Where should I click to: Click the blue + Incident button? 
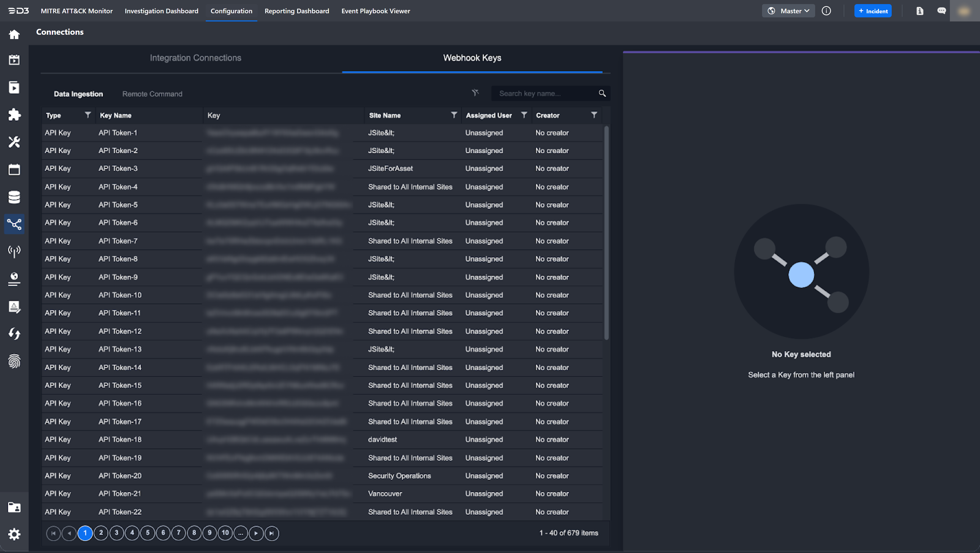coord(873,11)
